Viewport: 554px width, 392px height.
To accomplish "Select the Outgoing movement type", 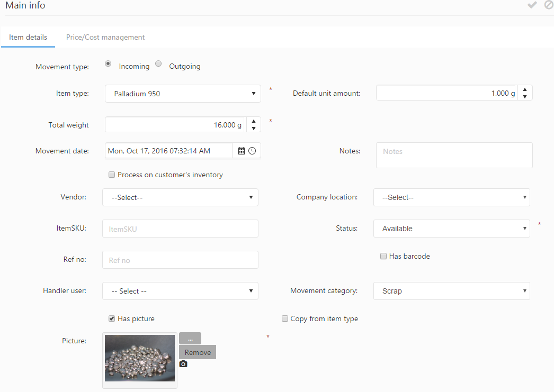I will (x=158, y=64).
